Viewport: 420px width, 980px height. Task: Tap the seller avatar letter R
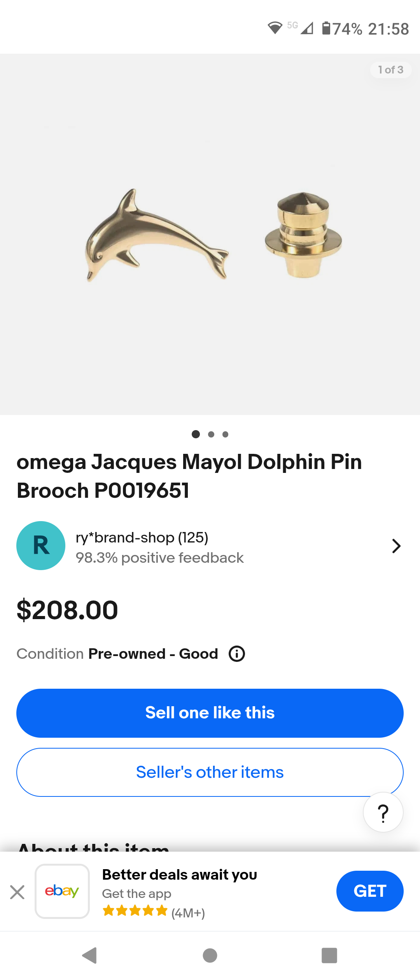(41, 546)
